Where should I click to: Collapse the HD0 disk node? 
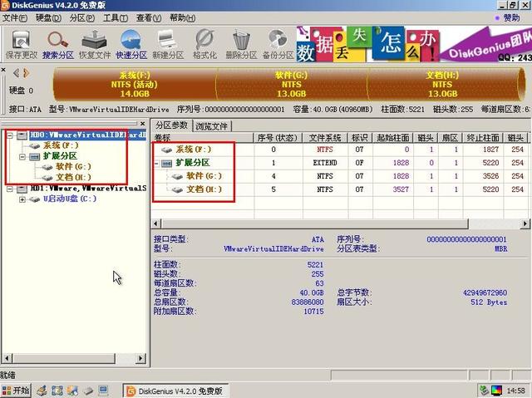tap(10, 135)
